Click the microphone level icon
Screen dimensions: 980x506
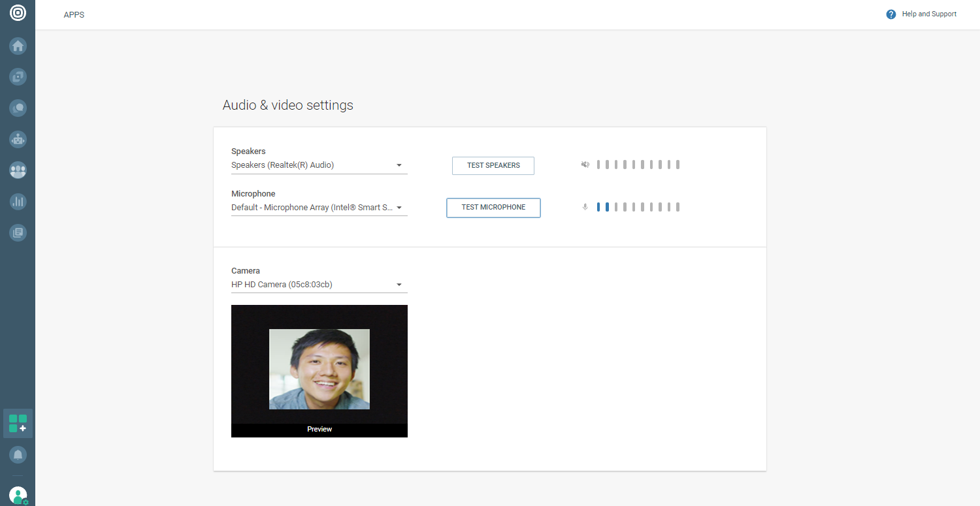[585, 207]
